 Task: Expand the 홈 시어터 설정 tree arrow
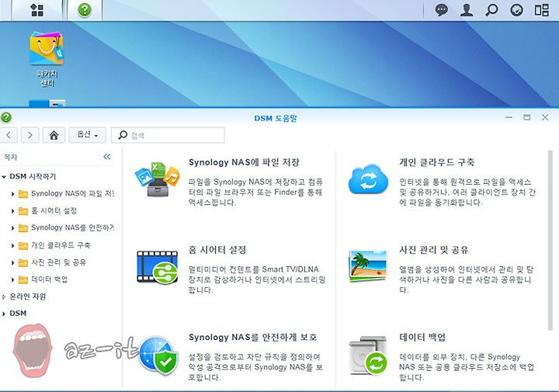(x=12, y=211)
